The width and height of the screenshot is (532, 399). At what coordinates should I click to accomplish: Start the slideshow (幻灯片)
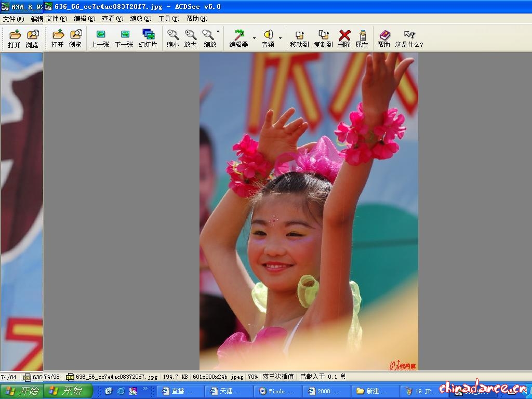click(x=148, y=38)
